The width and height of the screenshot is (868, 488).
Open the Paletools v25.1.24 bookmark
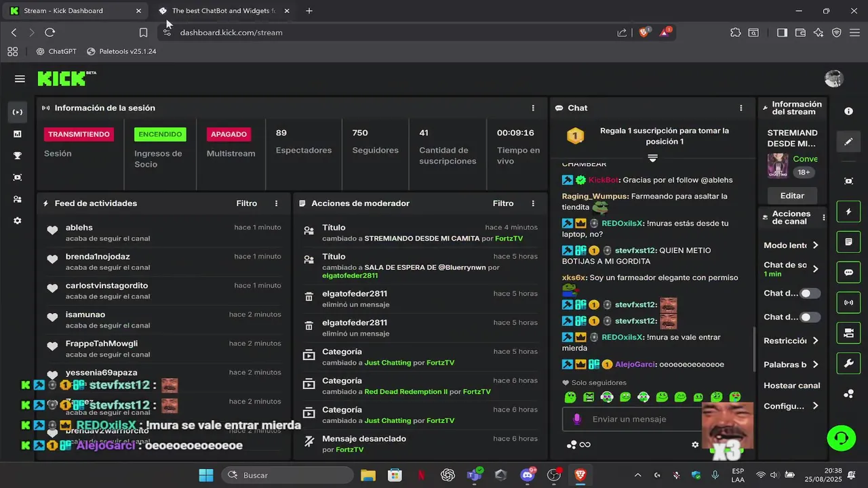(x=121, y=52)
